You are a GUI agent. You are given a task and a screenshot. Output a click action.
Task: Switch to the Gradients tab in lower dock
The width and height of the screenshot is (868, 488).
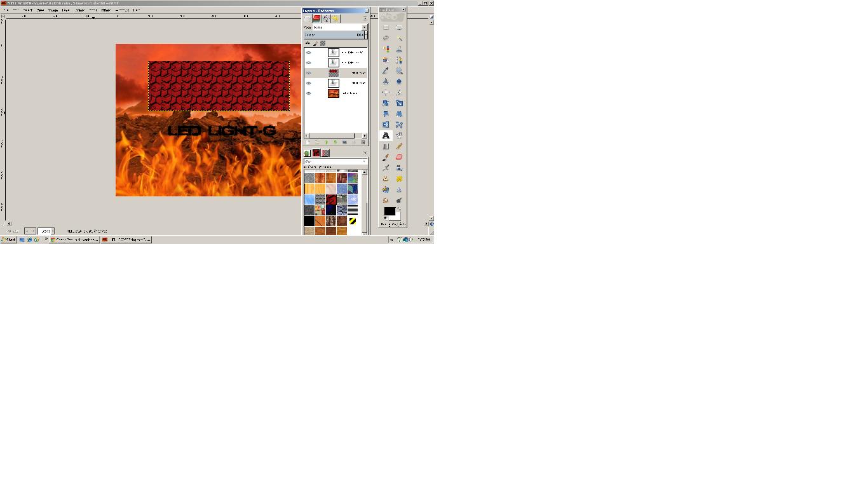pyautogui.click(x=325, y=153)
